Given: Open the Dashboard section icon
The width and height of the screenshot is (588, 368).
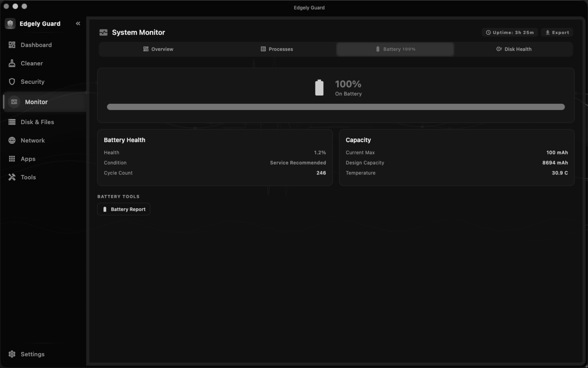Looking at the screenshot, I should 12,45.
